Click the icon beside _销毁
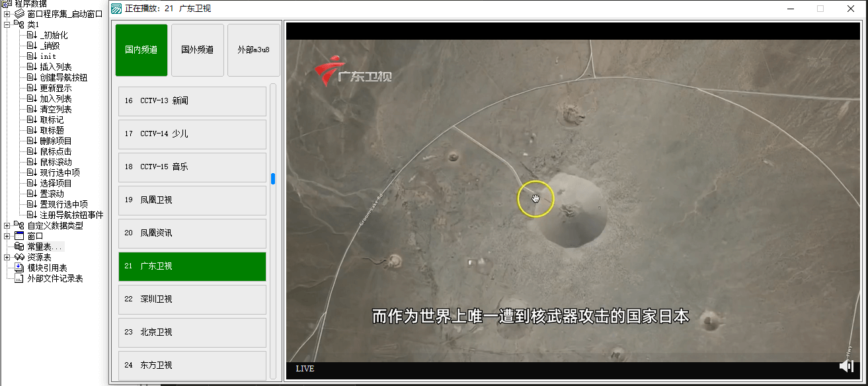The width and height of the screenshot is (868, 386). pyautogui.click(x=32, y=46)
